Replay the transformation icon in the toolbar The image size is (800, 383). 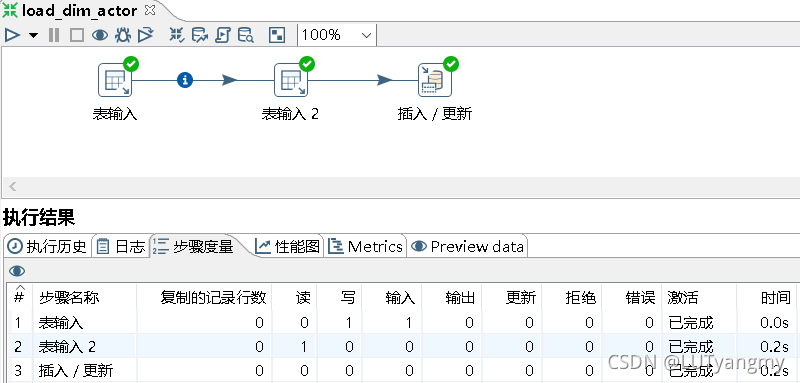pos(145,35)
